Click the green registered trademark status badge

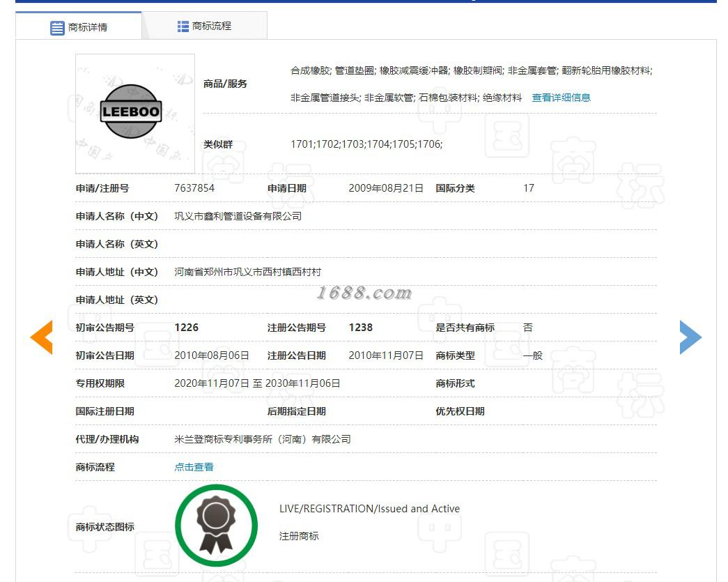coord(217,526)
